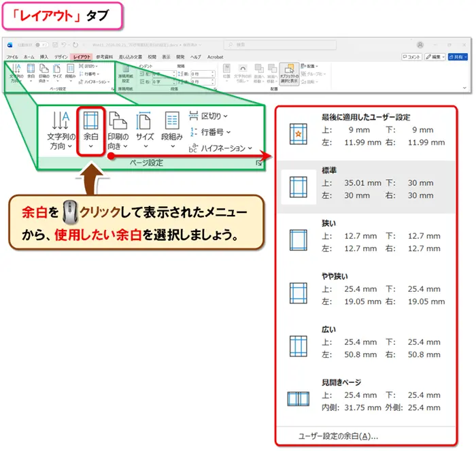The height and width of the screenshot is (451, 476).
Task: Expand the 配置 align dropdown
Action: point(309,66)
